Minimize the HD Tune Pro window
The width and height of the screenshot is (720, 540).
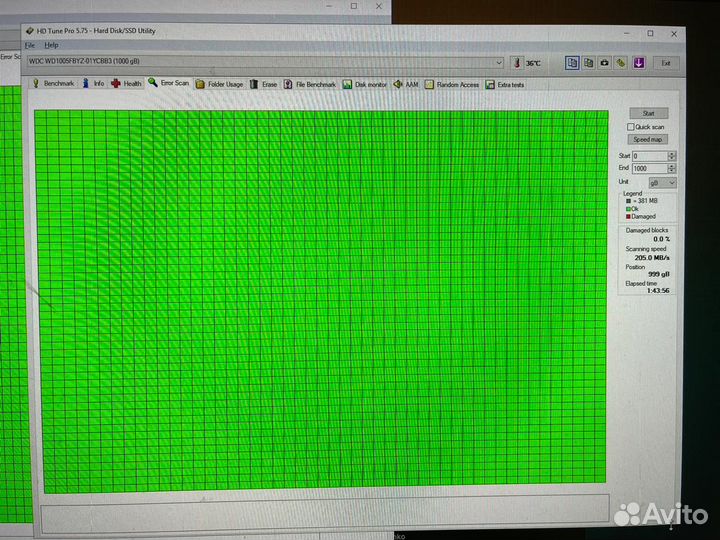[627, 34]
